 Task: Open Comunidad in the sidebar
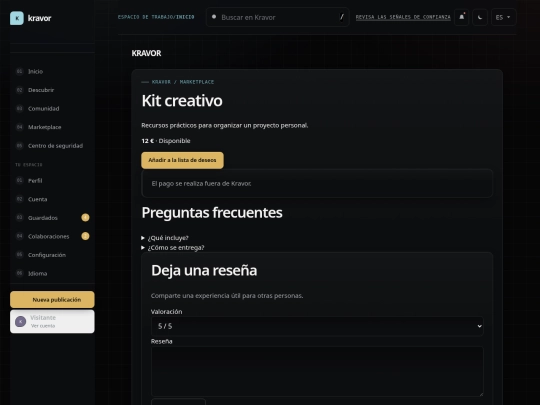(52, 108)
